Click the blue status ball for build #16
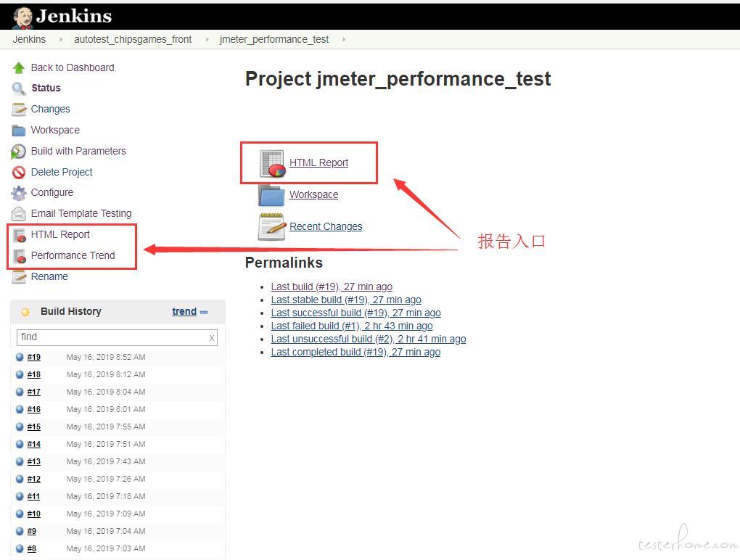740x560 pixels. 20,410
